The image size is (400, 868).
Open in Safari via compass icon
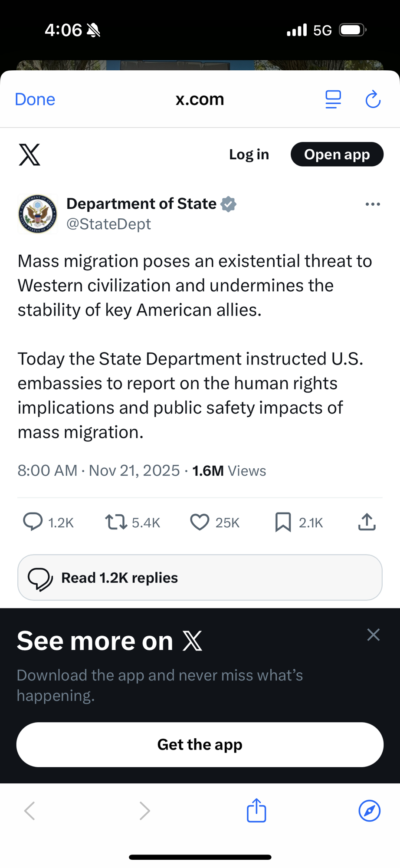click(369, 811)
